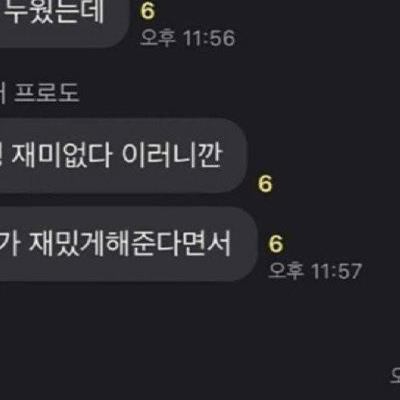Click exclamation mark before 재미없다
This screenshot has height=400, width=400.
(x=3, y=156)
